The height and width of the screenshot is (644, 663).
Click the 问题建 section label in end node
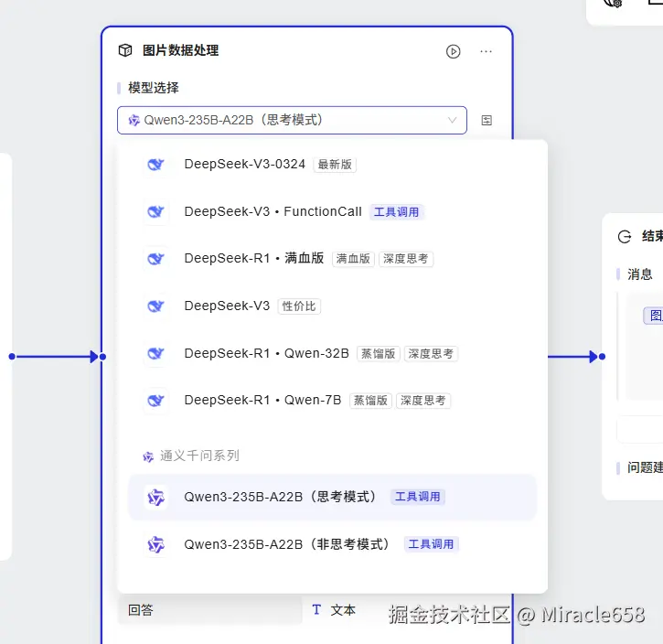click(645, 467)
